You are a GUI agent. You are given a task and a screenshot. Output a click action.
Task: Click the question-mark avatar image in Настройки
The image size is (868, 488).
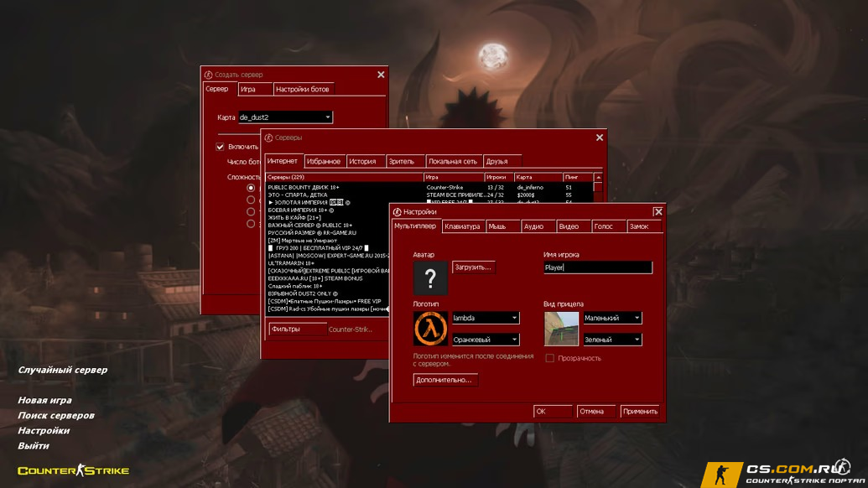tap(430, 278)
